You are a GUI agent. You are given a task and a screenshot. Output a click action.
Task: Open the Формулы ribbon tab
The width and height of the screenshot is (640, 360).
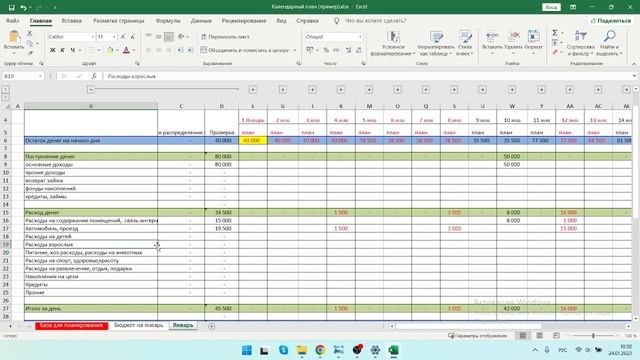(x=168, y=20)
